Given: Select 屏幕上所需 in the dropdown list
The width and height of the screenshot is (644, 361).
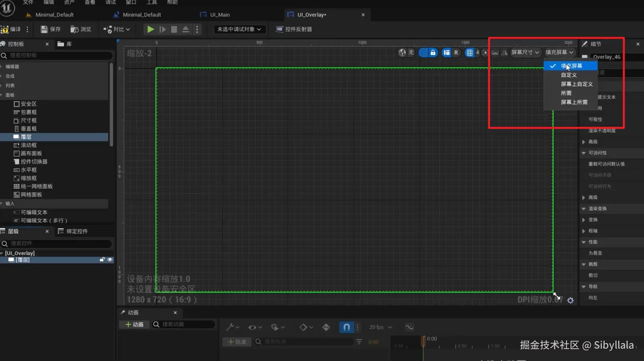Looking at the screenshot, I should click(571, 102).
